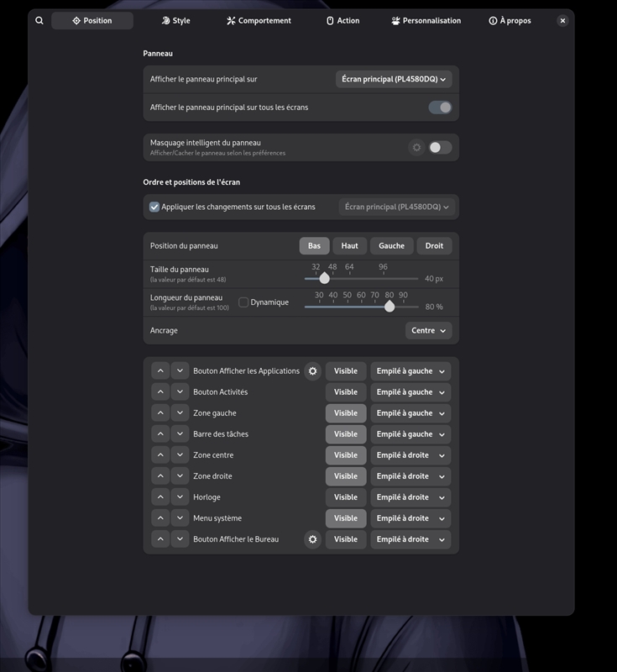Expand Empilé à droite dropdown for Menu système
This screenshot has width=617, height=672.
tap(410, 518)
